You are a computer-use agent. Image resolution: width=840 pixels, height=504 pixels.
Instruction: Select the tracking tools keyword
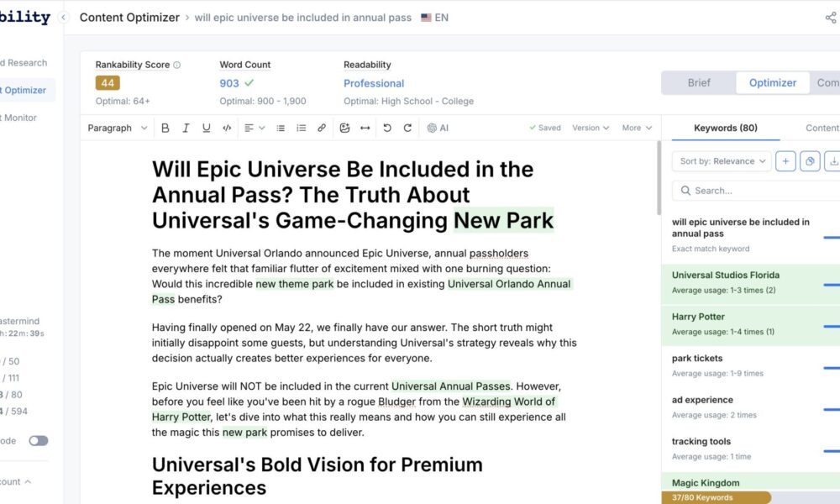(750, 449)
